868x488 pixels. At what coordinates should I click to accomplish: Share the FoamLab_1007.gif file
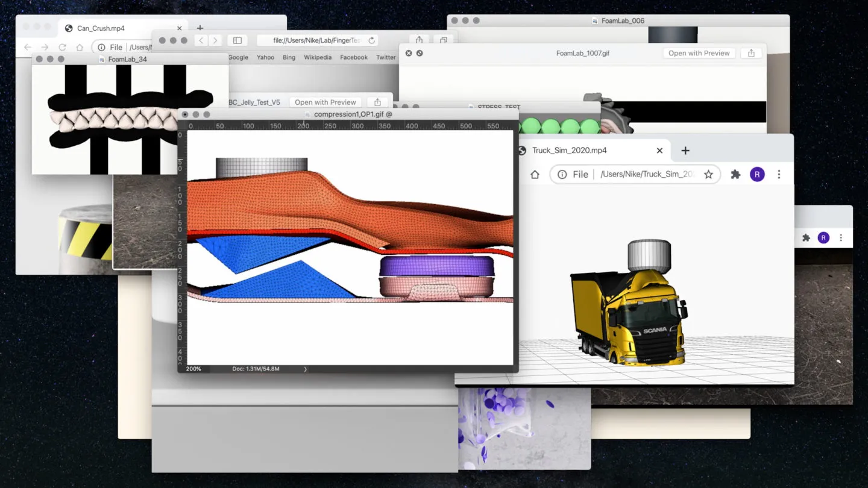click(751, 53)
